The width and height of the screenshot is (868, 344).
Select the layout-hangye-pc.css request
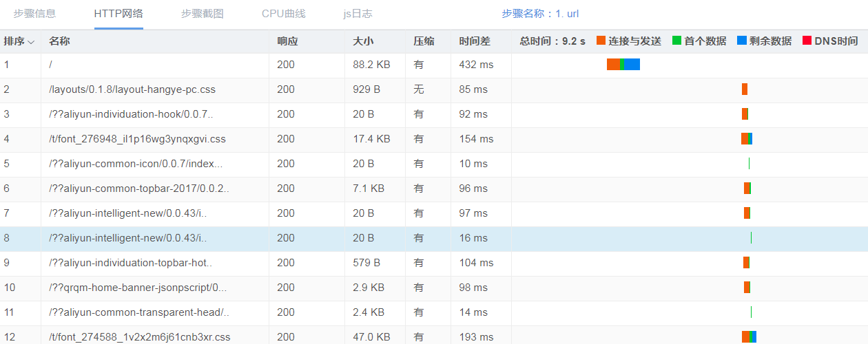(x=132, y=89)
